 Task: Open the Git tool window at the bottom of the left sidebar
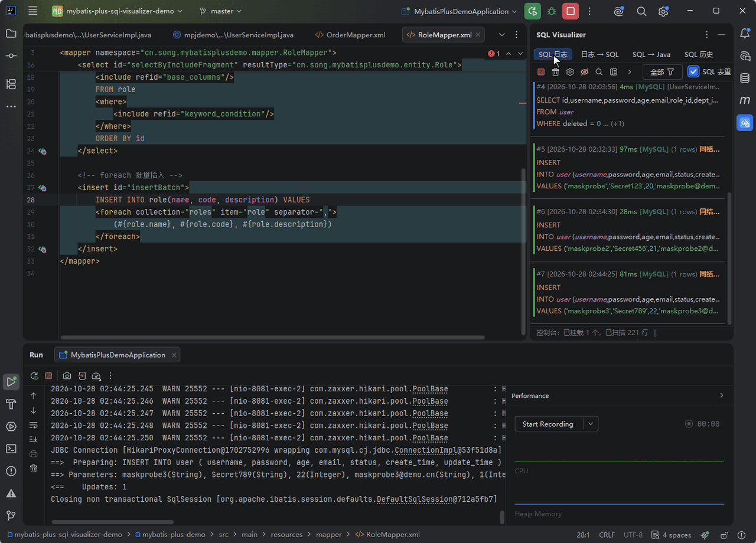click(11, 515)
